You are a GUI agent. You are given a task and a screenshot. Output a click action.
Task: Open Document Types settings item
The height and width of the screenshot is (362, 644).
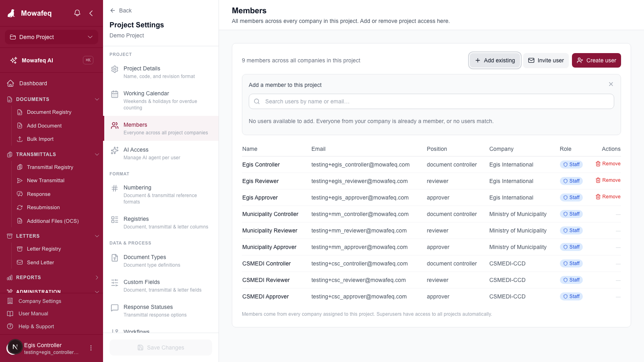coord(161,261)
